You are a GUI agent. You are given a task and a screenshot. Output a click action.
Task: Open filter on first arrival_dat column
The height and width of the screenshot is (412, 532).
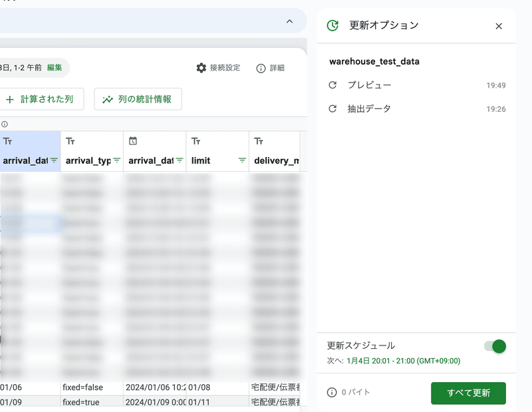click(54, 160)
